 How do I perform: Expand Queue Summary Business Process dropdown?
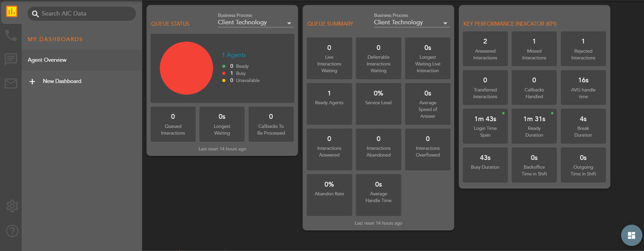(x=445, y=23)
